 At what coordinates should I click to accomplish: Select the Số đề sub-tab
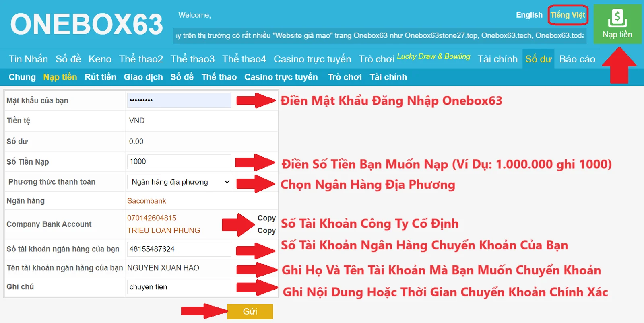tap(182, 77)
